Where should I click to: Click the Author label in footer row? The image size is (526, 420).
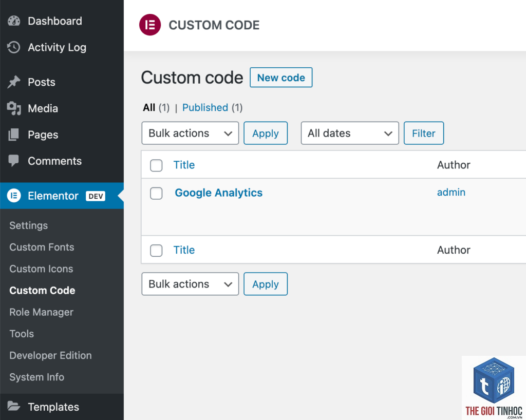coord(454,250)
